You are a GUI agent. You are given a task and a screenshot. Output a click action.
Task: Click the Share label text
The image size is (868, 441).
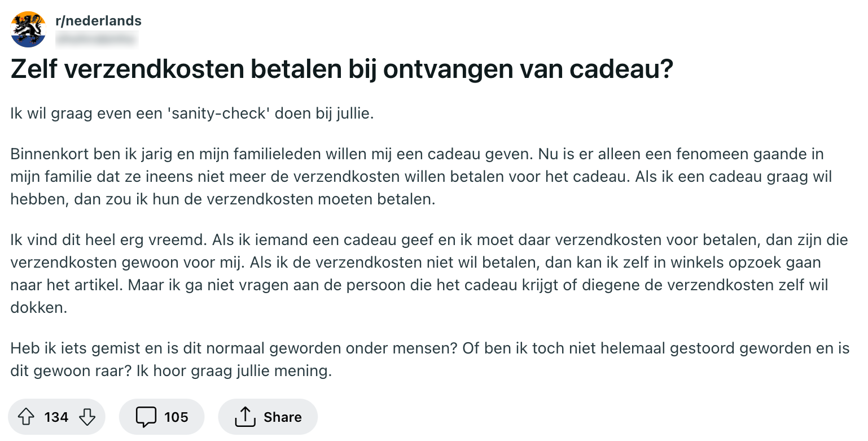tap(283, 417)
